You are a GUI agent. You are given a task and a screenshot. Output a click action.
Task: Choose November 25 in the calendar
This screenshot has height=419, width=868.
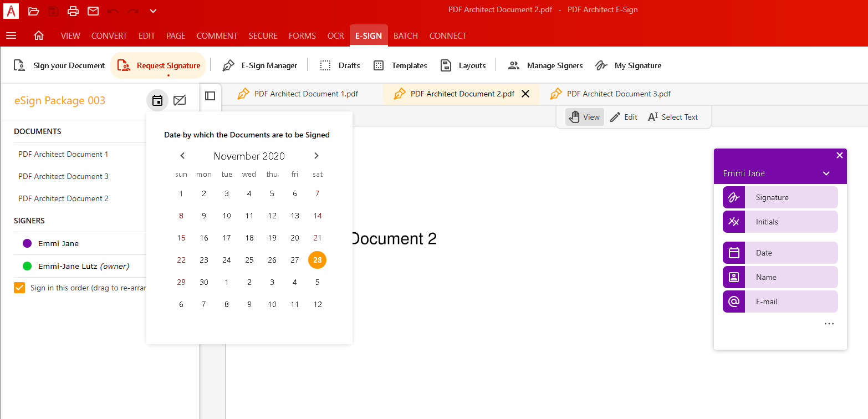(x=249, y=260)
